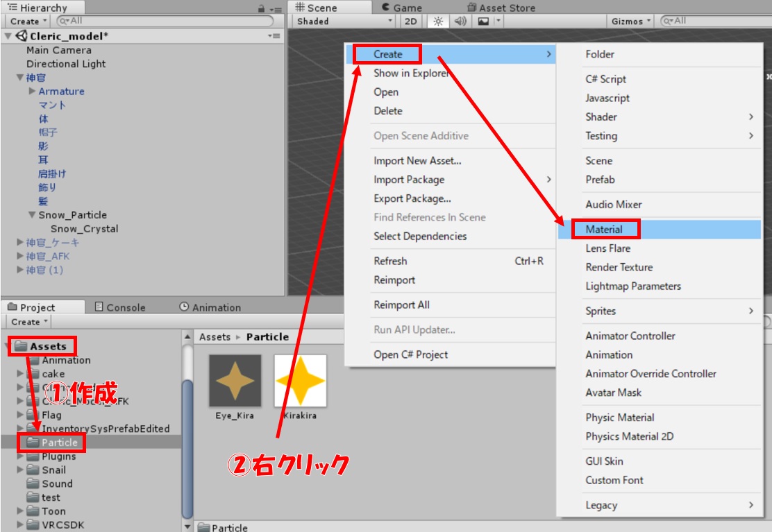Select the Plugins folder icon
The width and height of the screenshot is (772, 532).
[x=33, y=456]
